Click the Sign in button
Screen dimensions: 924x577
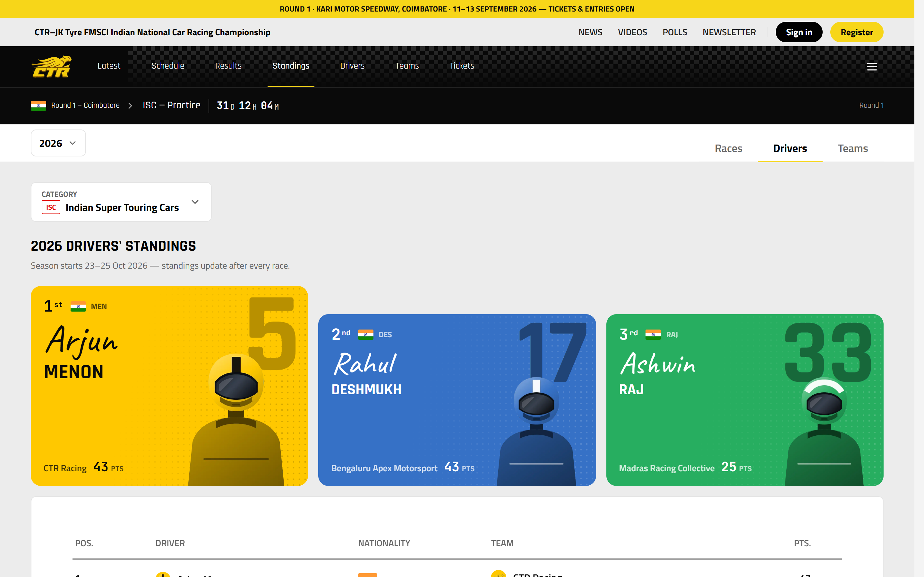[799, 32]
